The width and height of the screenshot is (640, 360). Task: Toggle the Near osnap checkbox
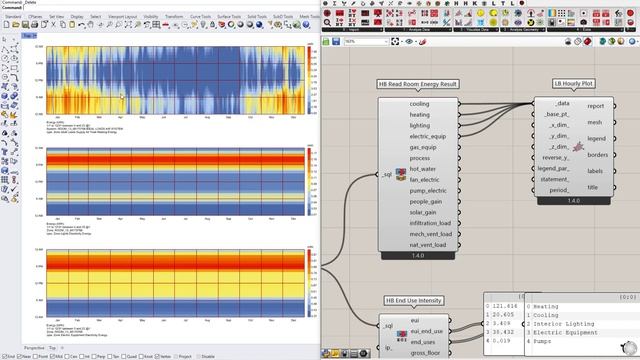20,357
